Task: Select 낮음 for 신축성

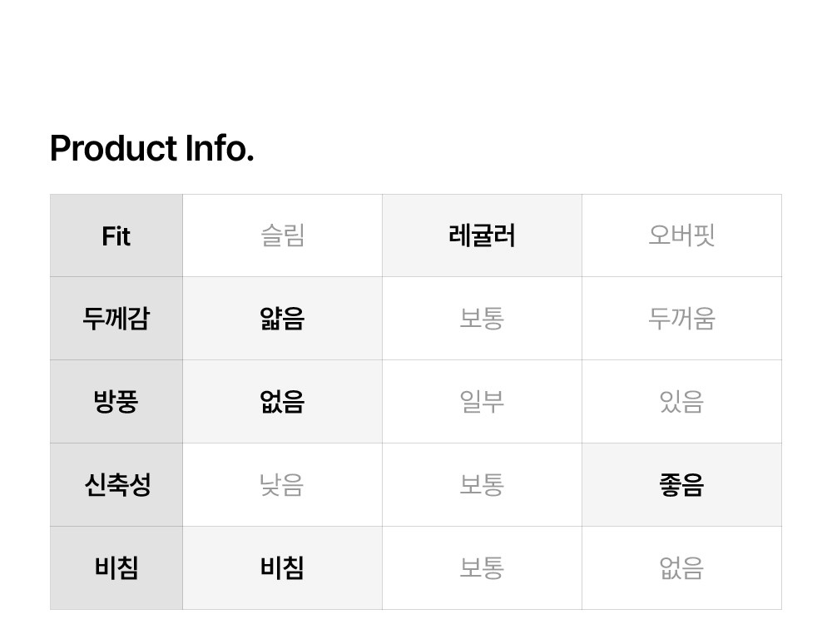Action: 282,485
